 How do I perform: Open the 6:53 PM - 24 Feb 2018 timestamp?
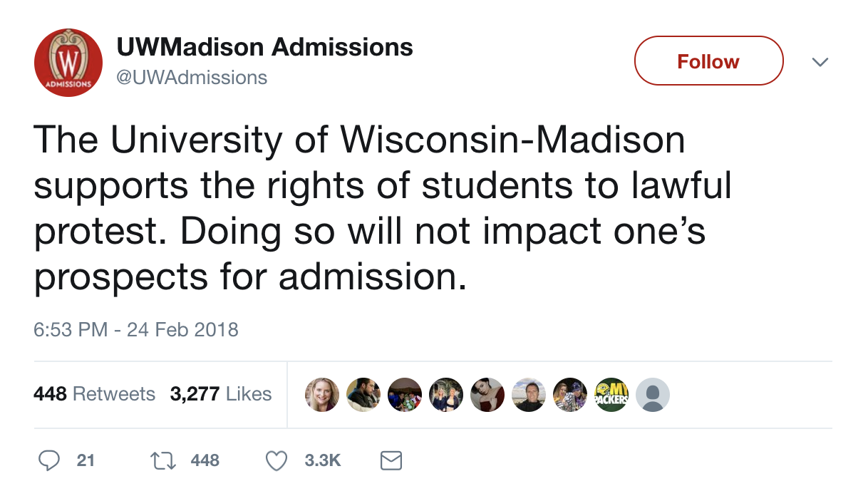pos(136,330)
